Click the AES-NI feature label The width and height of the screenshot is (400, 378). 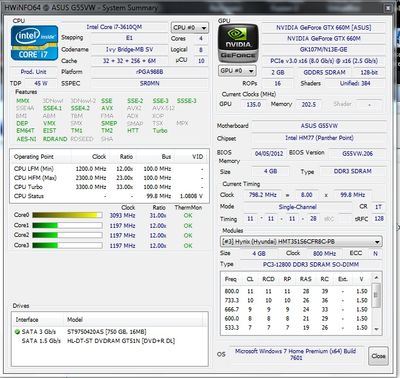click(26, 139)
